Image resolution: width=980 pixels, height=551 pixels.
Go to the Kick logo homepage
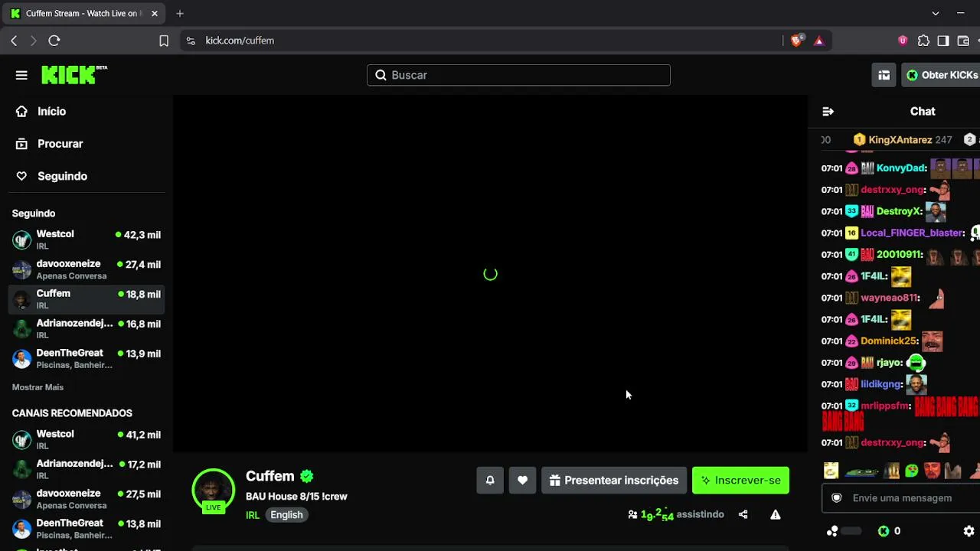coord(73,74)
